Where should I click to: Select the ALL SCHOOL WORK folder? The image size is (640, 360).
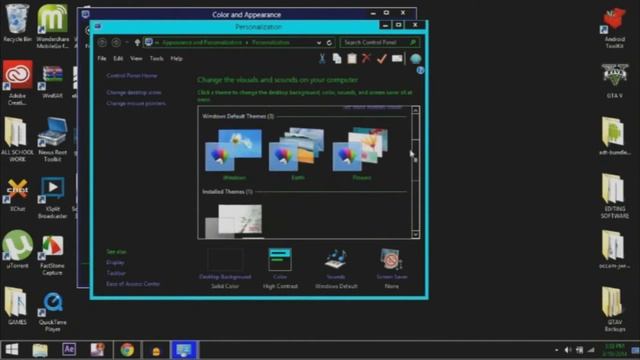coord(17,140)
